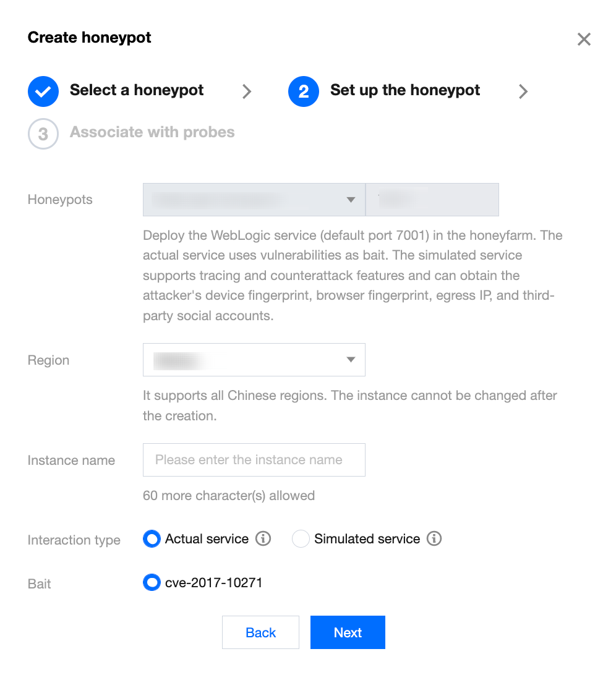
Task: Click chevron arrow after Select a honeypot
Action: click(247, 91)
